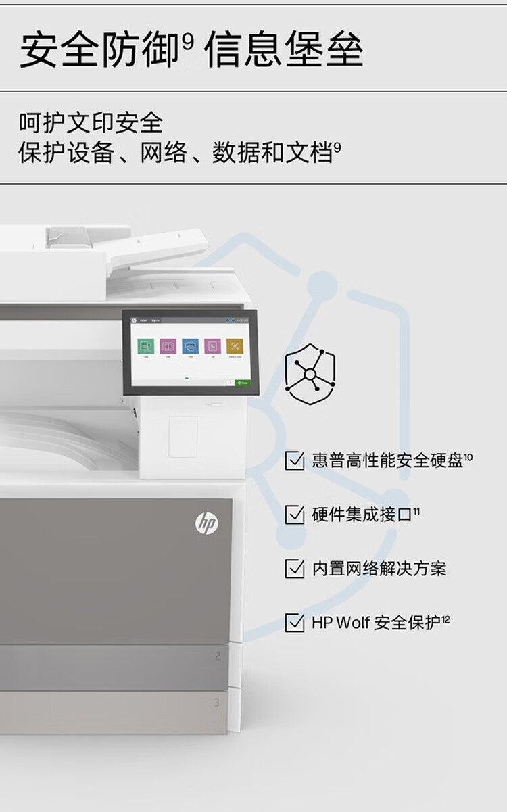Tap the green Copy tile on printer screen
Viewport: 507px width, 812px height.
click(146, 346)
